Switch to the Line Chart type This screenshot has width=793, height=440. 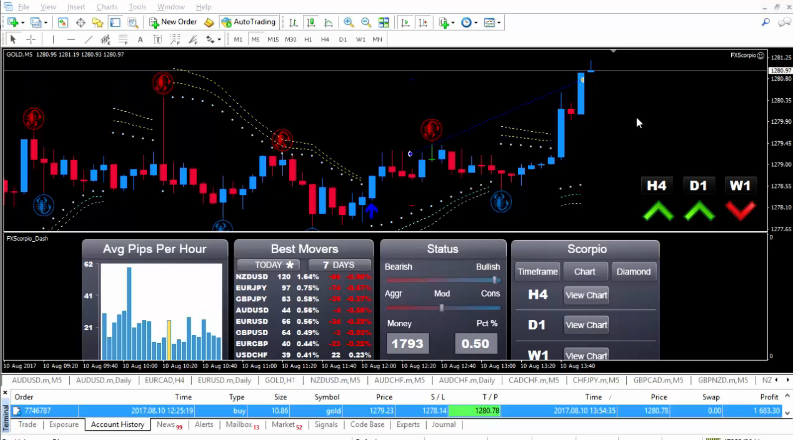[328, 22]
